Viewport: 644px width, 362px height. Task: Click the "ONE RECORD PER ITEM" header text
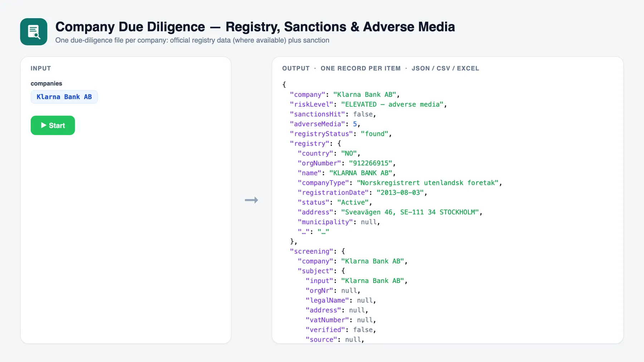(x=361, y=68)
